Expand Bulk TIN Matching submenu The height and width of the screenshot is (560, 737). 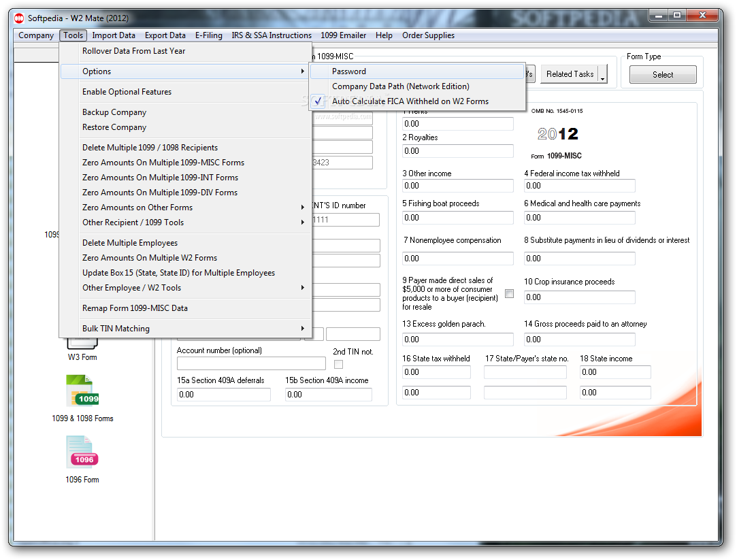click(303, 329)
